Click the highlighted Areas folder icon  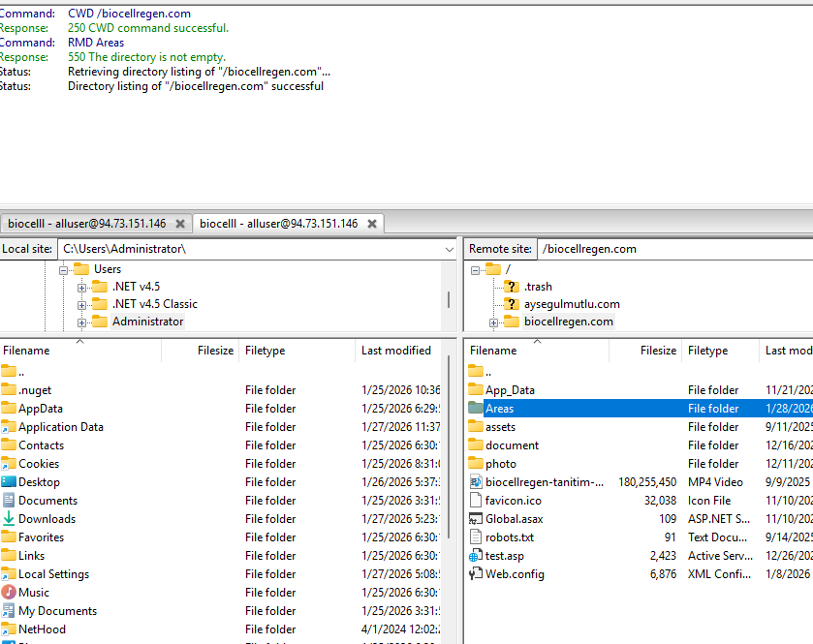[476, 409]
